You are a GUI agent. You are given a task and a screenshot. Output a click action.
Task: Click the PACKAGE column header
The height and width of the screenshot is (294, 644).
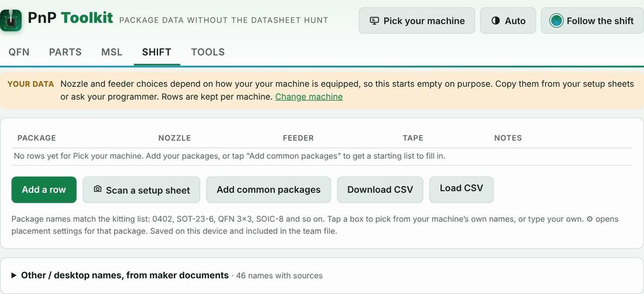pyautogui.click(x=36, y=138)
